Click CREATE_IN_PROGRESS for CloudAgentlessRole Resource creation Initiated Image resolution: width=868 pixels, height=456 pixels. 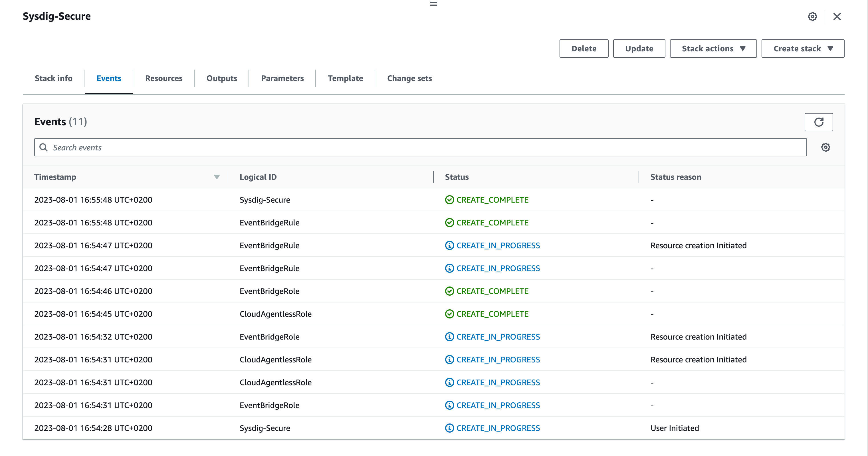pos(498,360)
